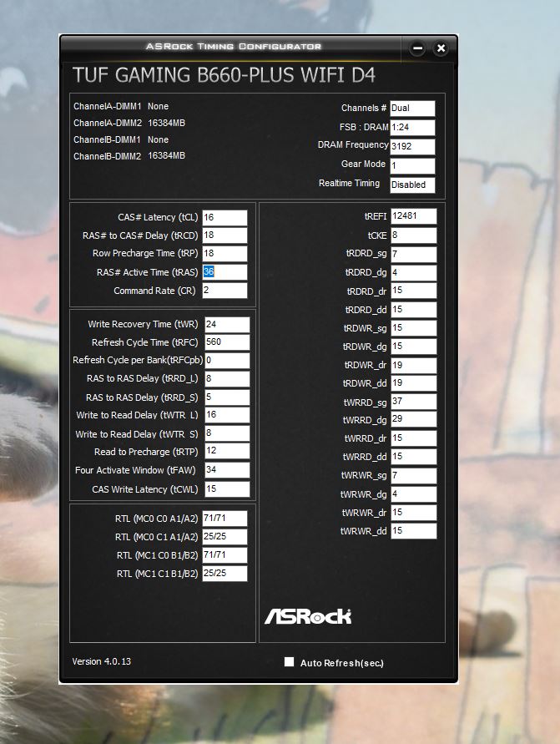Select the RTL (MC0 C1 A1/A2) field
560x744 pixels.
(x=225, y=537)
